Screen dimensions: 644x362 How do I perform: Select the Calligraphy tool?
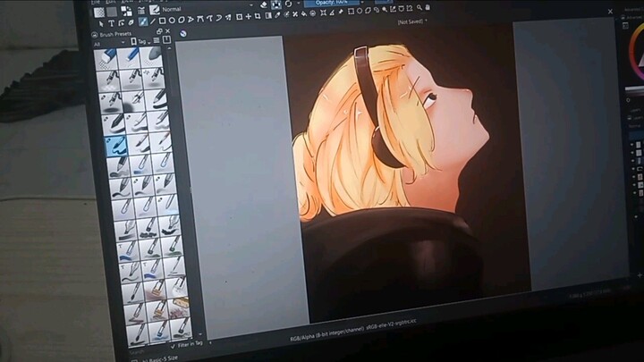tap(131, 22)
